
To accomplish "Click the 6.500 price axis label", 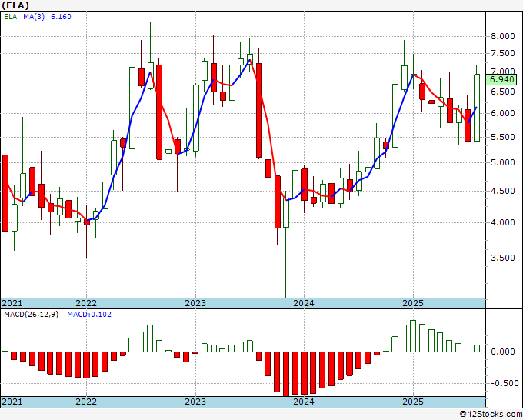I will (x=503, y=92).
